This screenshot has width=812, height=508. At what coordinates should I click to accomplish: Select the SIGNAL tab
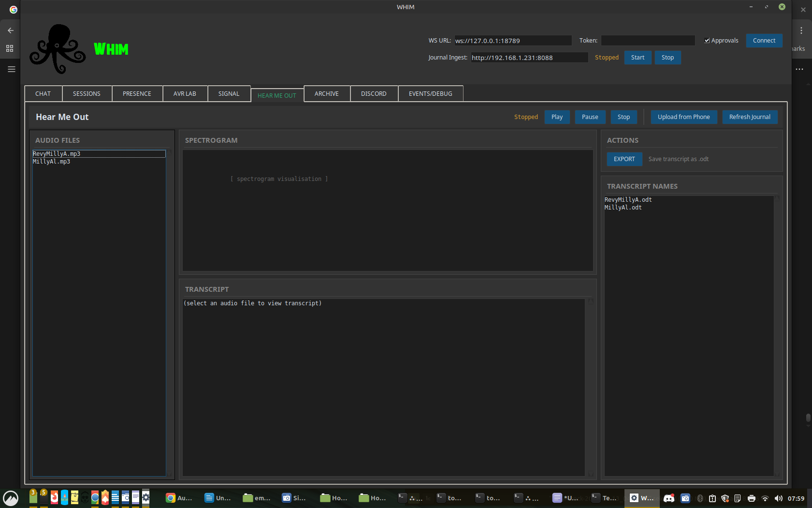point(229,94)
